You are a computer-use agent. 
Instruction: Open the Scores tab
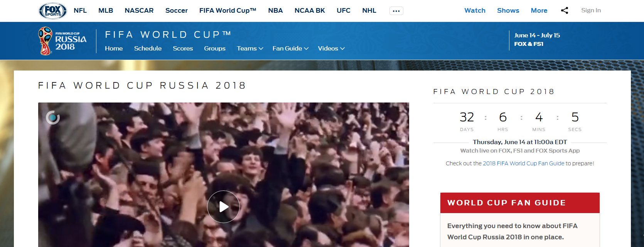183,48
